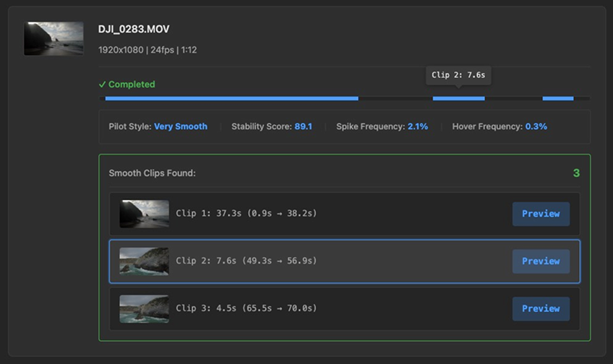613x364 pixels.
Task: Click the last short timeline segment
Action: [x=557, y=98]
